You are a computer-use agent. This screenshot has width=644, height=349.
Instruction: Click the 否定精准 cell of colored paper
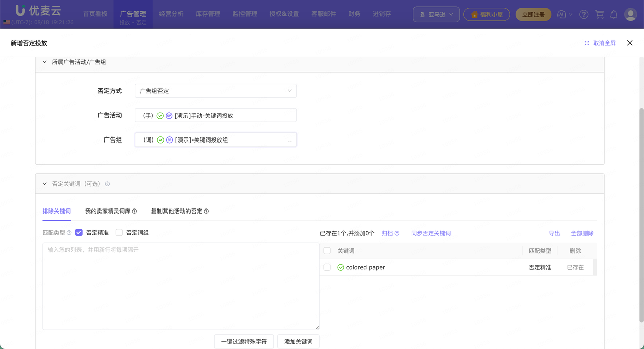pos(540,267)
